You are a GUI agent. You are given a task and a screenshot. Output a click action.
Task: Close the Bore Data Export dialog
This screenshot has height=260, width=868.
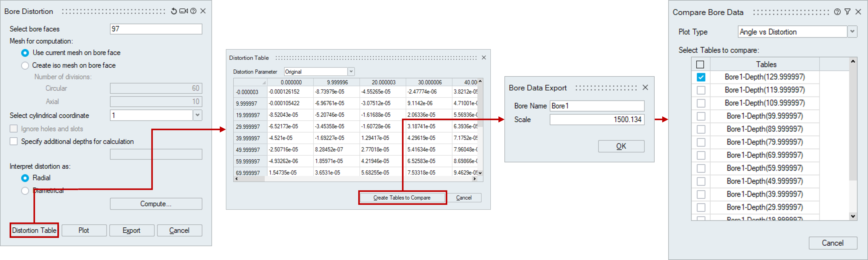click(x=645, y=88)
